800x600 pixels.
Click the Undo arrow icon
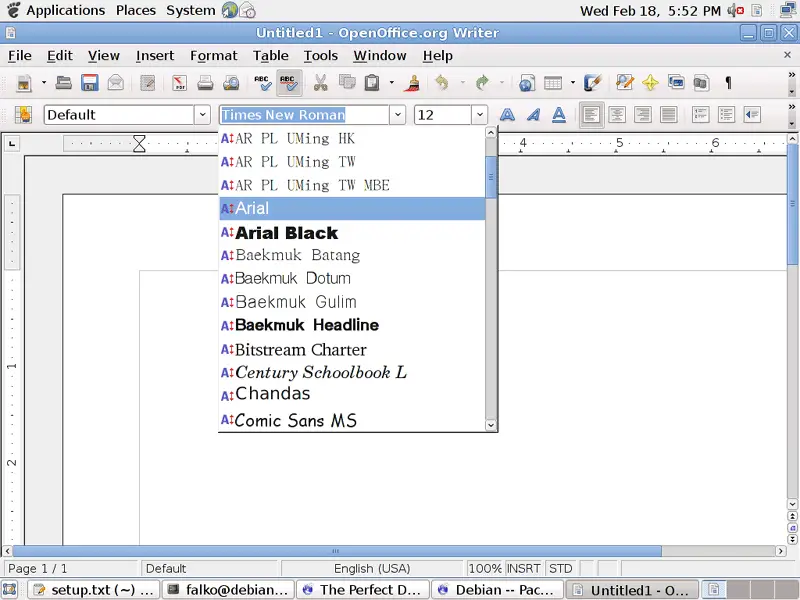(442, 83)
